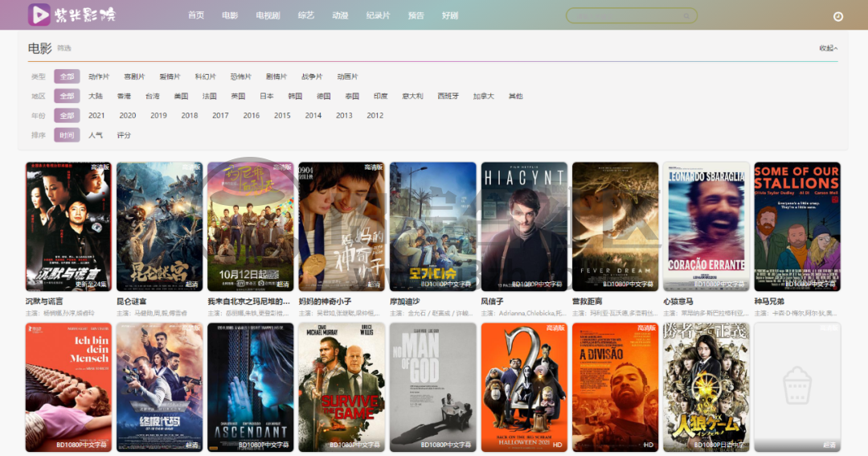Open the placeholder popcorn-icon poster
The width and height of the screenshot is (868, 456).
(797, 388)
